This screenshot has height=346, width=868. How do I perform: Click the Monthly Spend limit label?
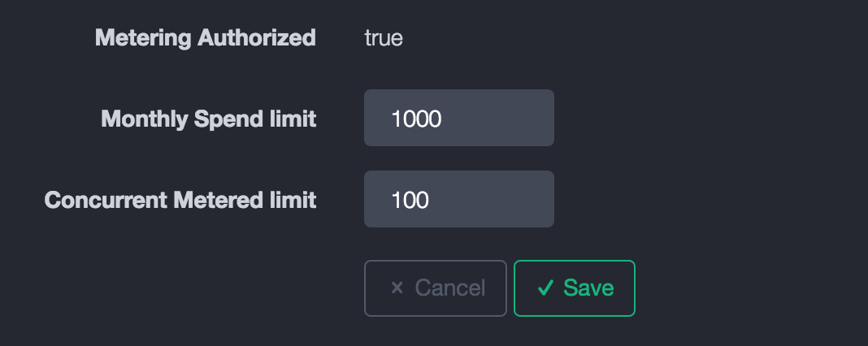click(208, 119)
